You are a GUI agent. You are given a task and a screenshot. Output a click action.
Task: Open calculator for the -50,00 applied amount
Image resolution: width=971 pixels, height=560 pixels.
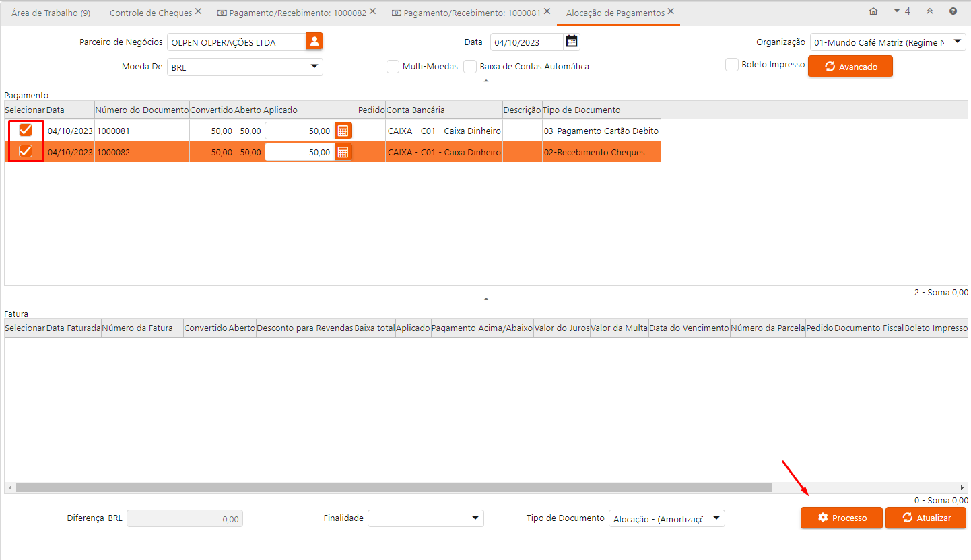click(343, 131)
